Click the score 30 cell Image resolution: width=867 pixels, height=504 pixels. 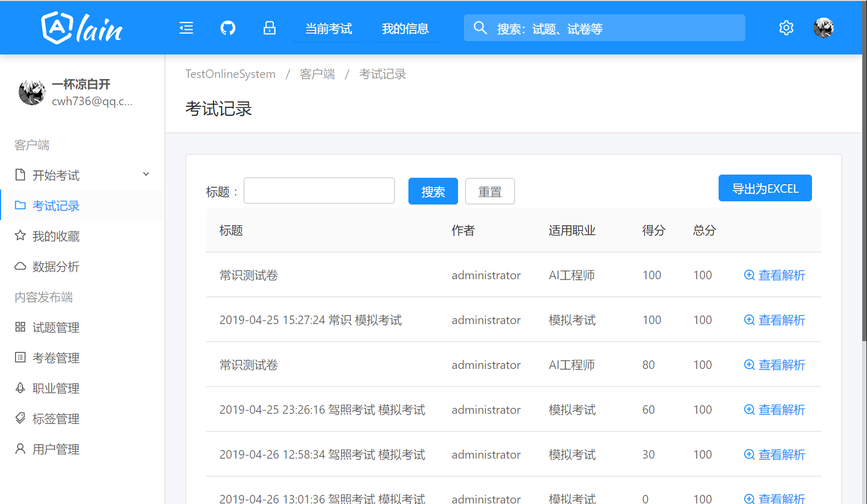649,454
